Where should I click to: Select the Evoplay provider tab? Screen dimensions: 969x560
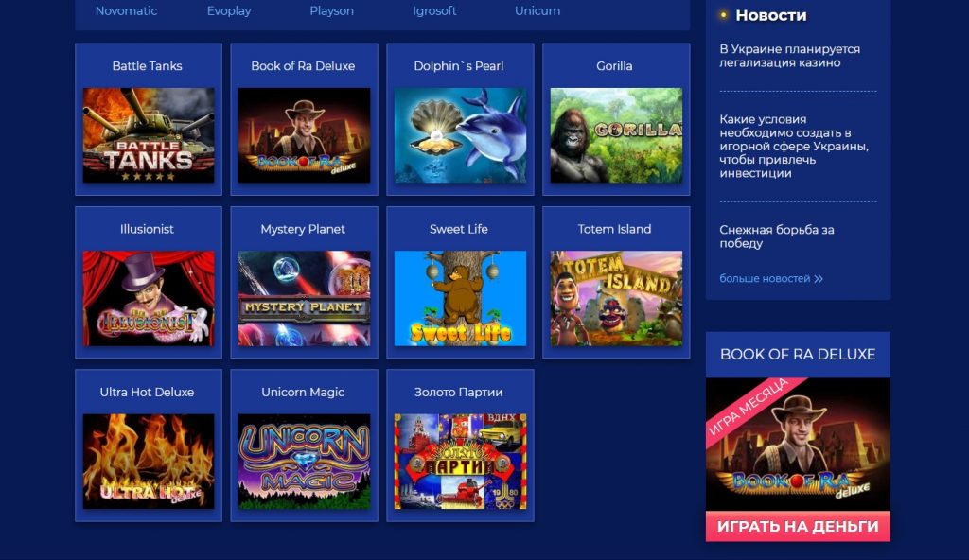click(x=229, y=10)
